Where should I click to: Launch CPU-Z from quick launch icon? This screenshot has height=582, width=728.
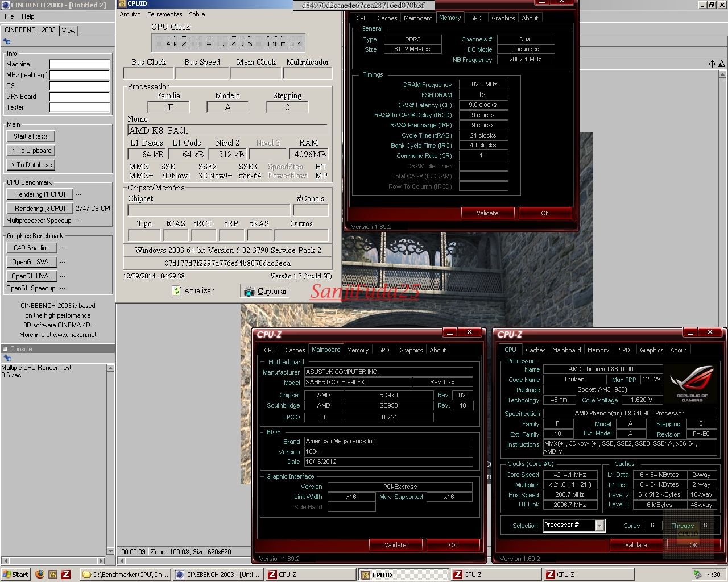tap(66, 575)
